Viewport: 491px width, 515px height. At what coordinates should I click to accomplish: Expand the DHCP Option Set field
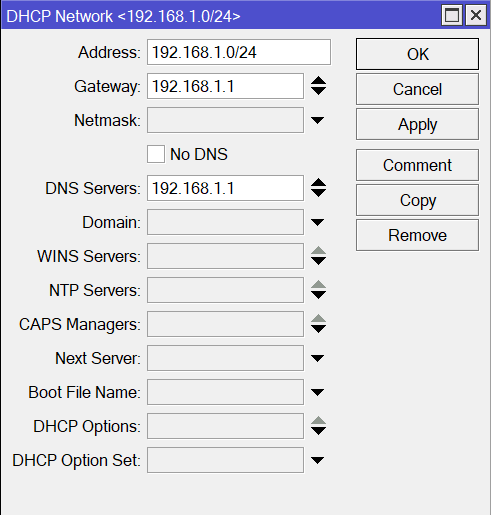317,460
